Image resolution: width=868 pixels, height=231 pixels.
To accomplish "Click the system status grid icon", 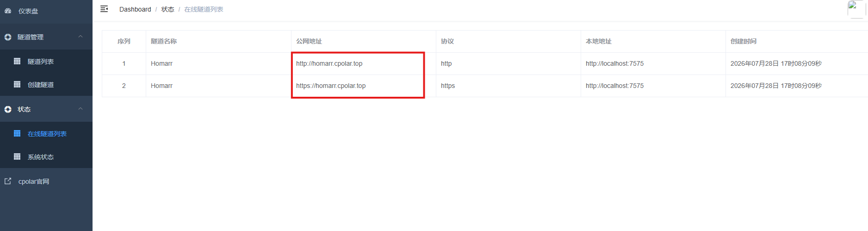I will [17, 156].
